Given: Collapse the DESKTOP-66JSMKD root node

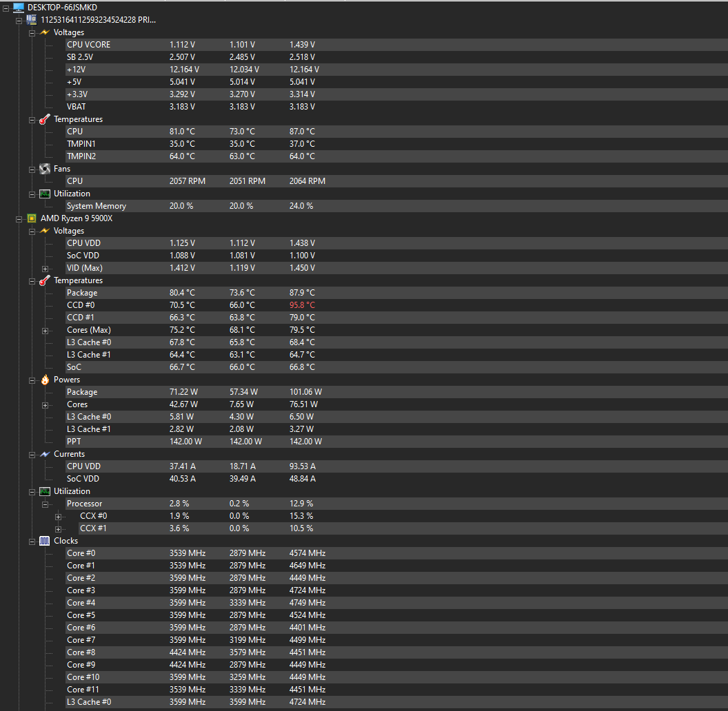Looking at the screenshot, I should pyautogui.click(x=6, y=8).
